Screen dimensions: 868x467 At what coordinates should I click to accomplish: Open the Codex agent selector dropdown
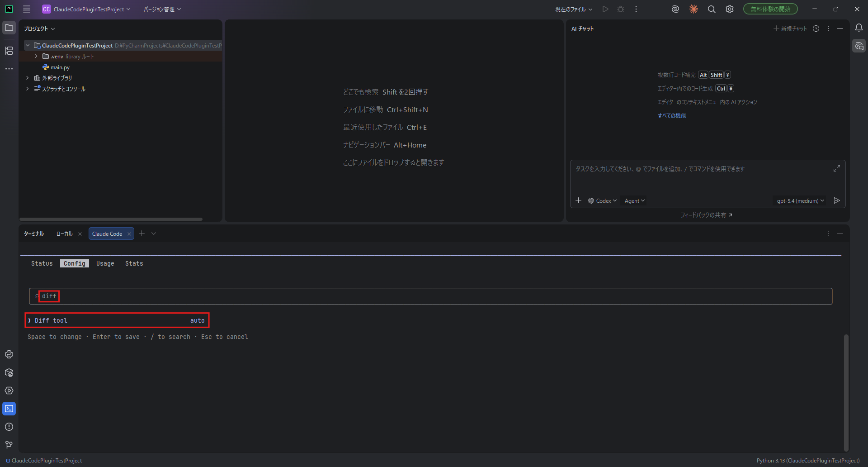click(602, 201)
